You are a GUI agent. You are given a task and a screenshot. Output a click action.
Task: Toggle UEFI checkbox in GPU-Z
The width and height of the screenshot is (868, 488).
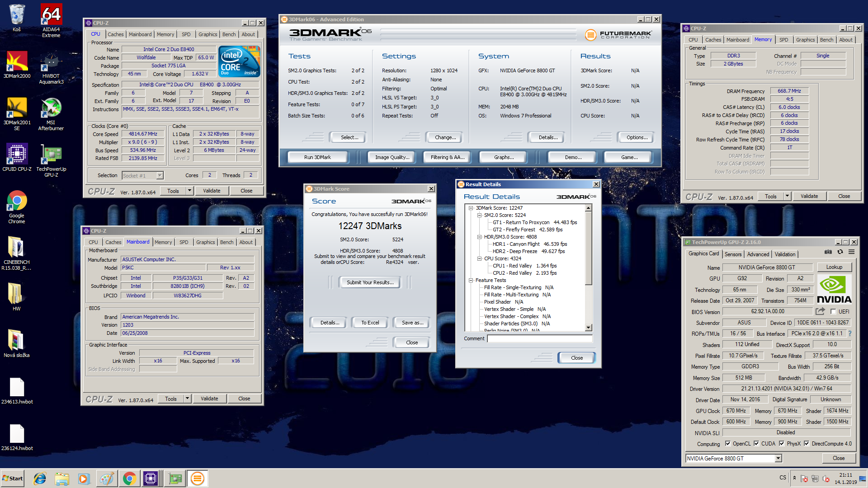click(x=833, y=311)
